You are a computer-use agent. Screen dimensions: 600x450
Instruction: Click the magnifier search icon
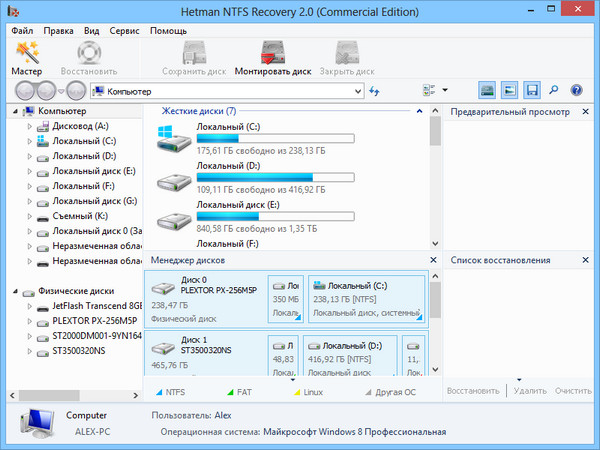555,91
